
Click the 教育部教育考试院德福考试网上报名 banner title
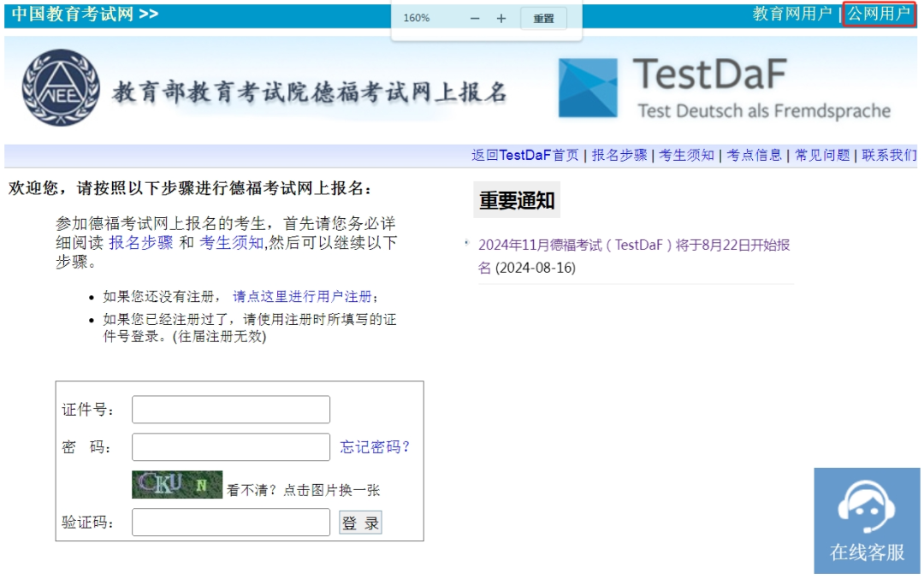(310, 92)
